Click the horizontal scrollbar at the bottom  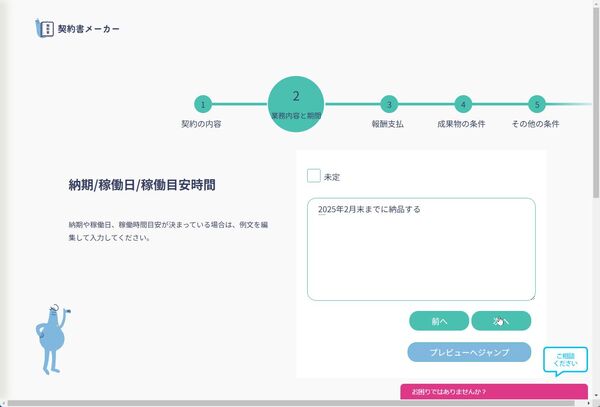(x=291, y=403)
